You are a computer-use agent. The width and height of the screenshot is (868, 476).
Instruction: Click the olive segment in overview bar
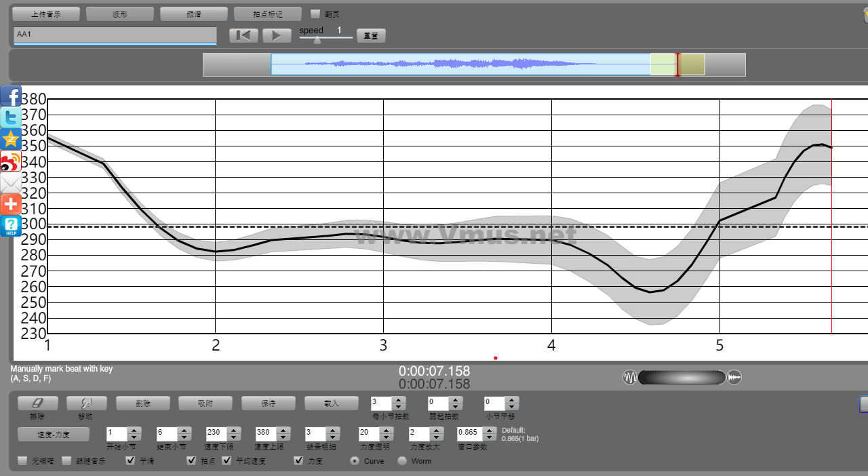pyautogui.click(x=692, y=64)
